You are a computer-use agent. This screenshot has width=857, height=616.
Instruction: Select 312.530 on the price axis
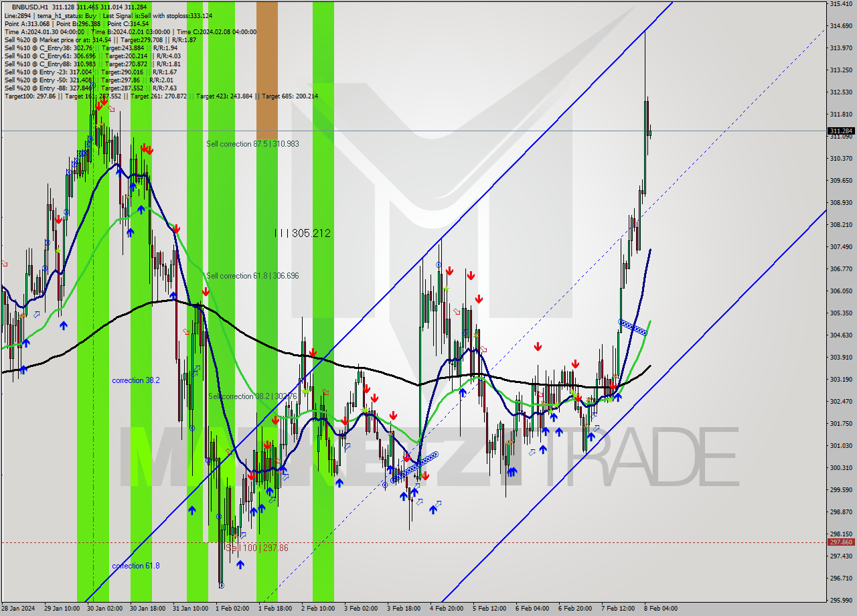point(841,92)
